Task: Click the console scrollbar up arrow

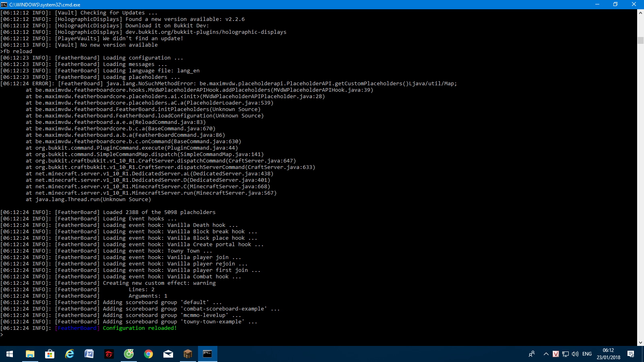Action: point(640,12)
